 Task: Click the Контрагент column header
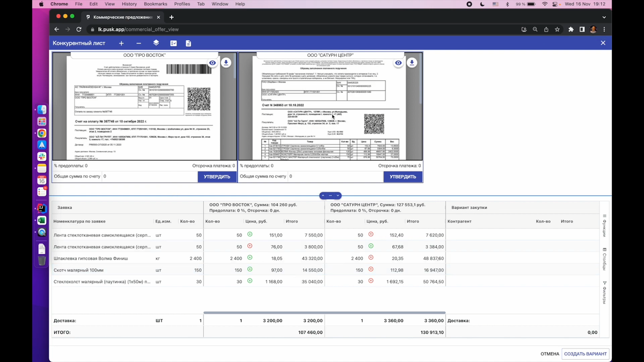(459, 221)
